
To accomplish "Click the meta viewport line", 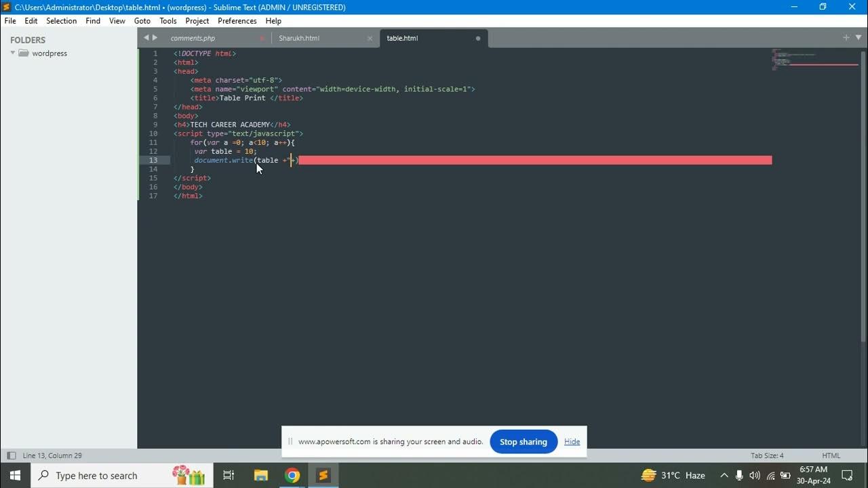I will click(x=332, y=89).
